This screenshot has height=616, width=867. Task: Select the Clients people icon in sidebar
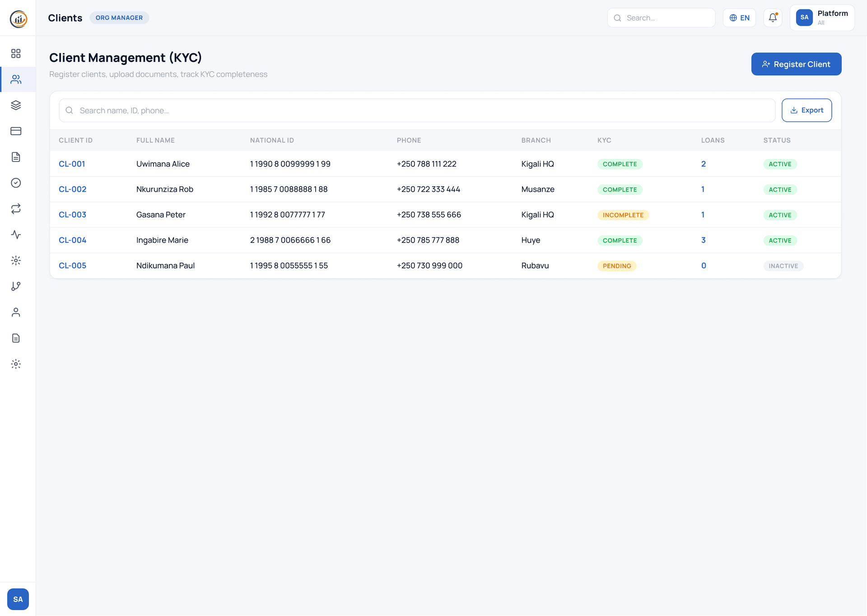point(16,79)
